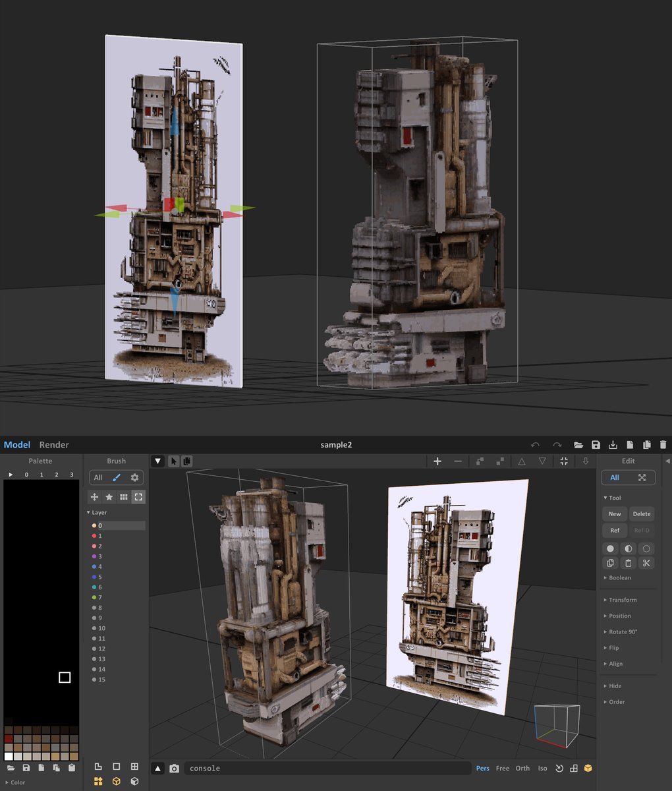Image resolution: width=672 pixels, height=791 pixels.
Task: Select the paint brush icon in Brush panel
Action: click(117, 477)
